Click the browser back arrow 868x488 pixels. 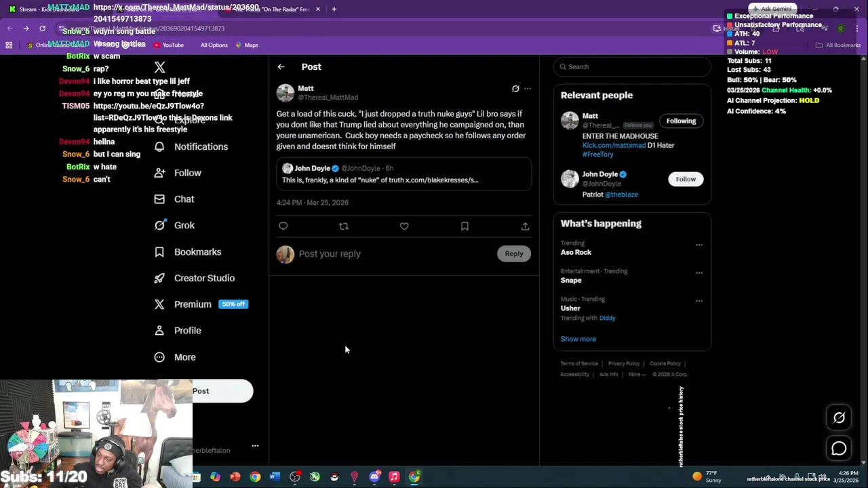coord(9,28)
